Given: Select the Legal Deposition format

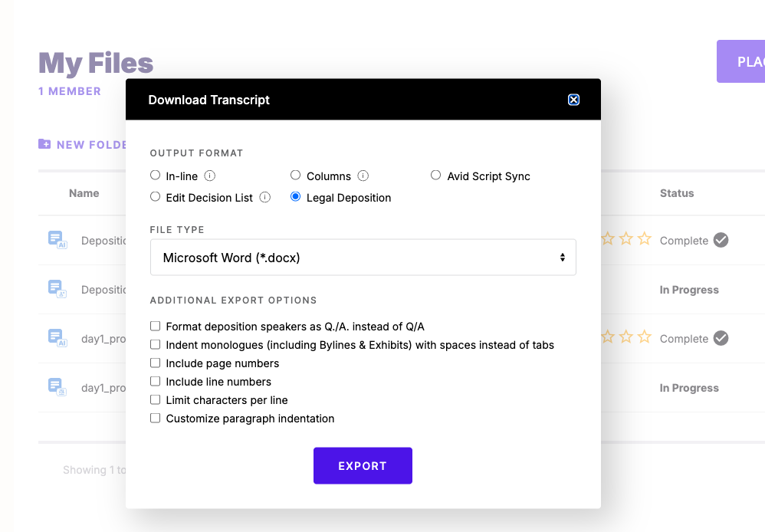Looking at the screenshot, I should coord(296,197).
